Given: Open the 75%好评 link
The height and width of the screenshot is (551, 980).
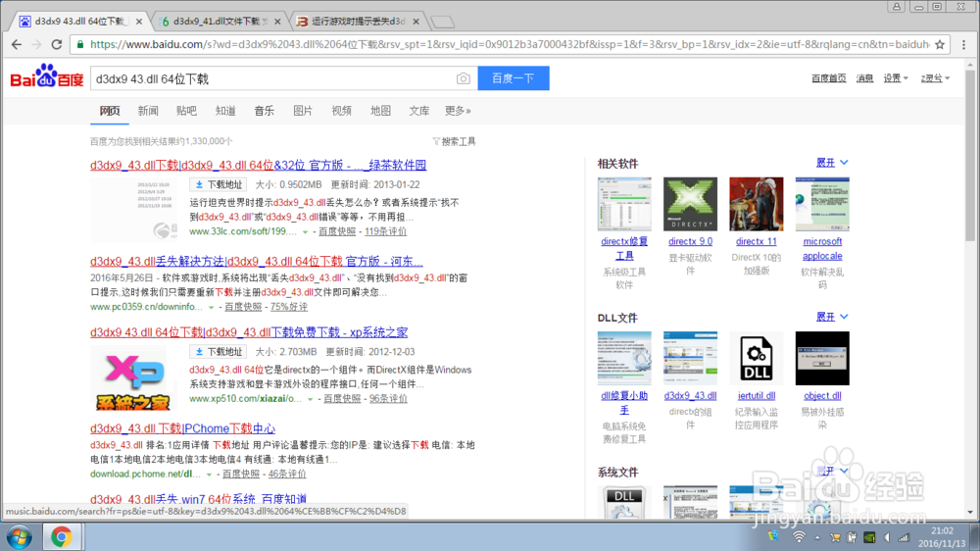Looking at the screenshot, I should click(289, 307).
